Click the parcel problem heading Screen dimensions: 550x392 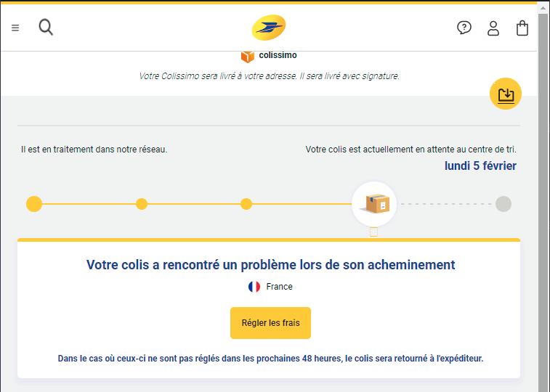(270, 265)
